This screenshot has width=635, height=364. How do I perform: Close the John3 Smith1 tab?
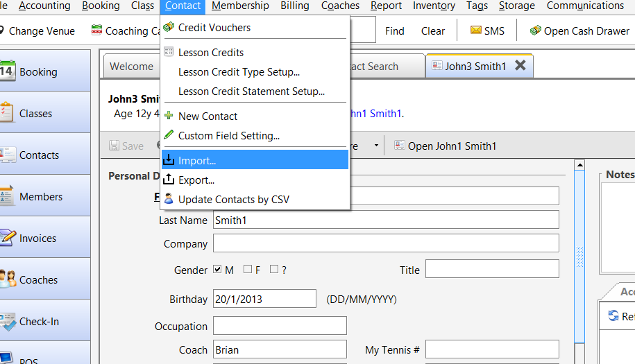point(520,65)
